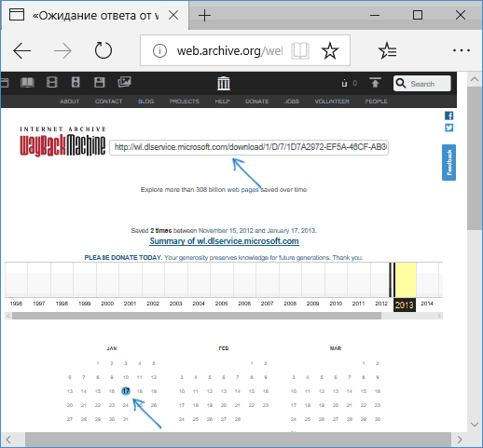Add page to favorites with star

(329, 50)
